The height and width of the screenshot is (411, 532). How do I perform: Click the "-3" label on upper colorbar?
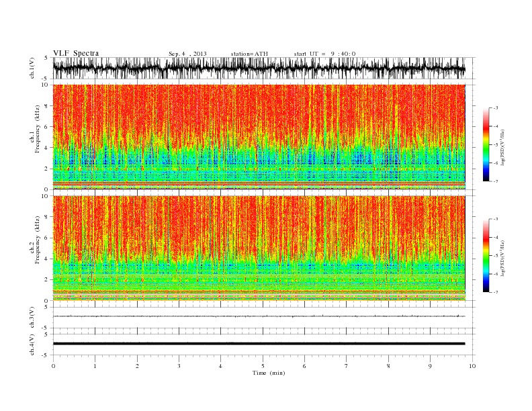pos(495,108)
